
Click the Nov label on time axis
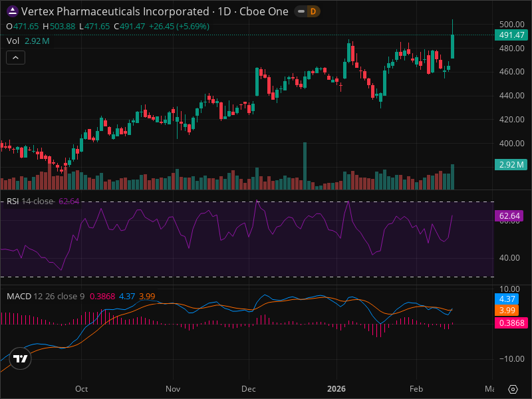pyautogui.click(x=173, y=389)
